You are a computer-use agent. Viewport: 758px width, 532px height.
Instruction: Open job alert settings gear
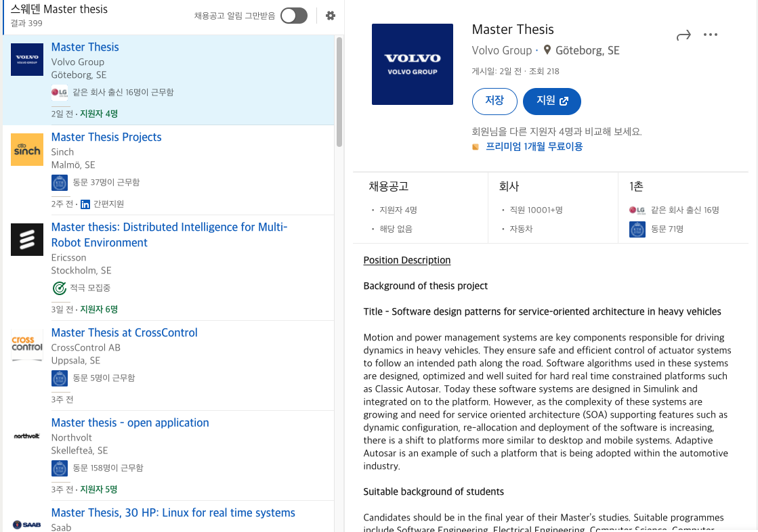331,16
